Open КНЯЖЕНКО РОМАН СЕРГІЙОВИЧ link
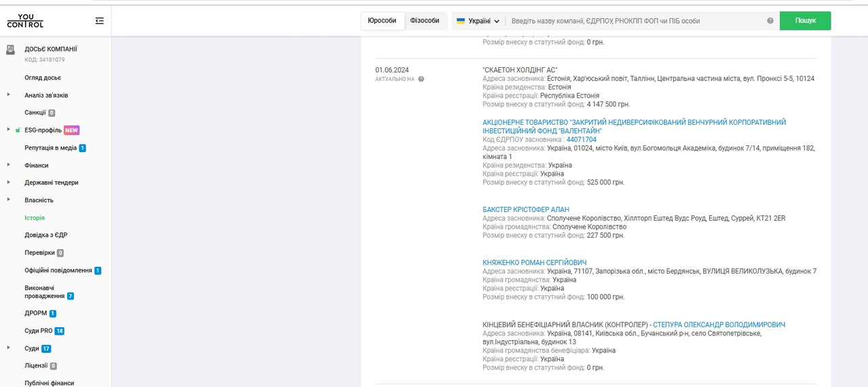This screenshot has width=868, height=387. (535, 263)
